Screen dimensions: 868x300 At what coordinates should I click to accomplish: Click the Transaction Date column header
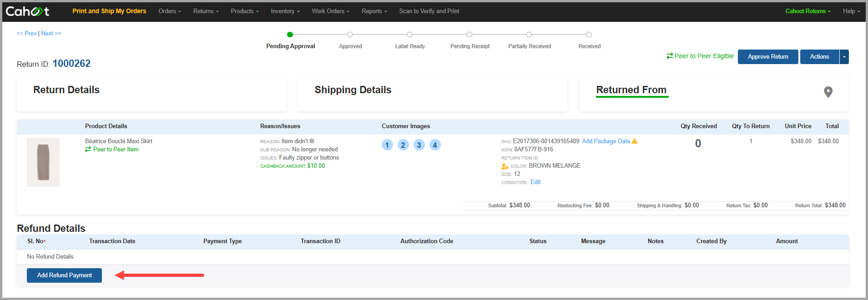pyautogui.click(x=112, y=241)
